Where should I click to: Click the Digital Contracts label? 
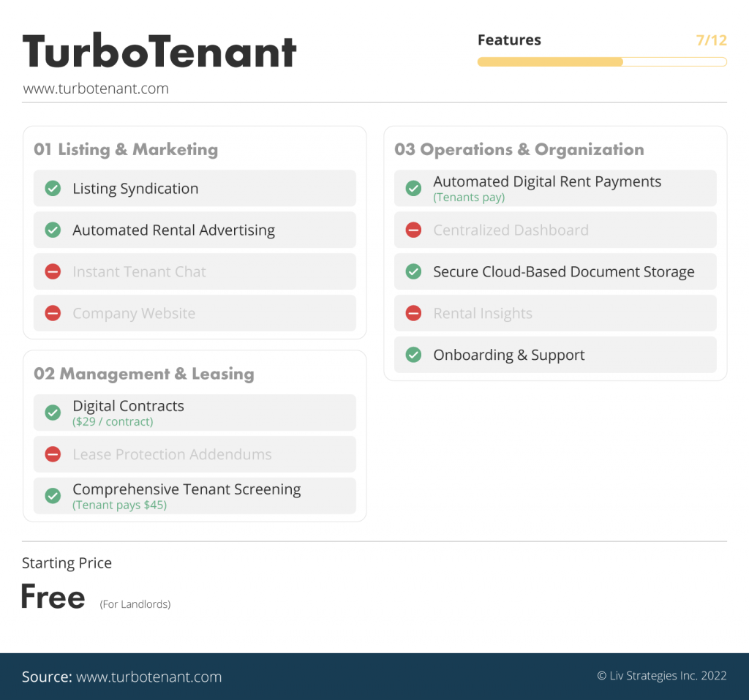[x=128, y=406]
